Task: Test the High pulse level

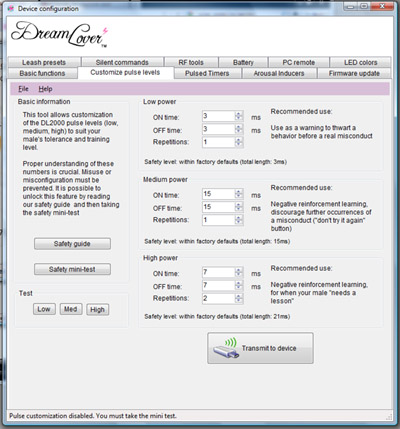Action: coord(97,309)
